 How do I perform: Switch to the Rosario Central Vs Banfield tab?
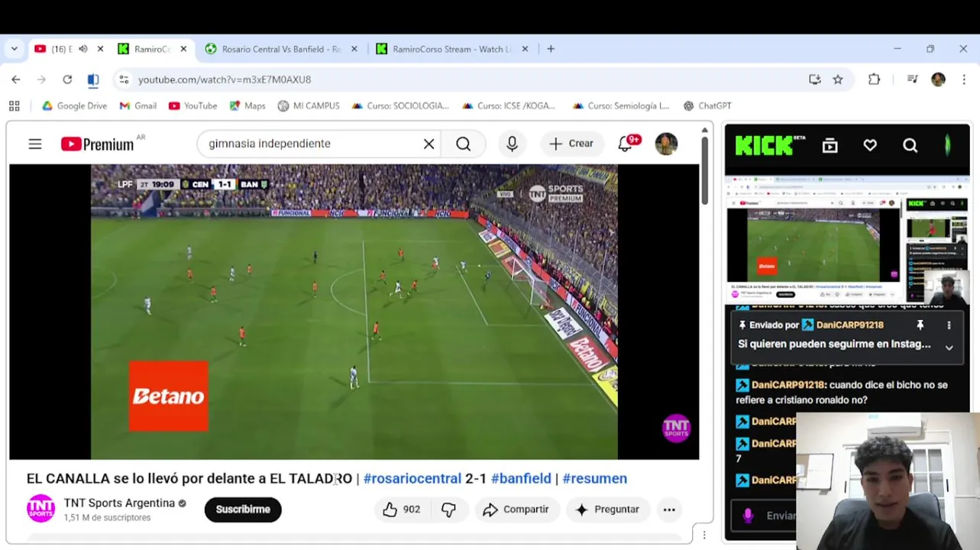coord(281,49)
